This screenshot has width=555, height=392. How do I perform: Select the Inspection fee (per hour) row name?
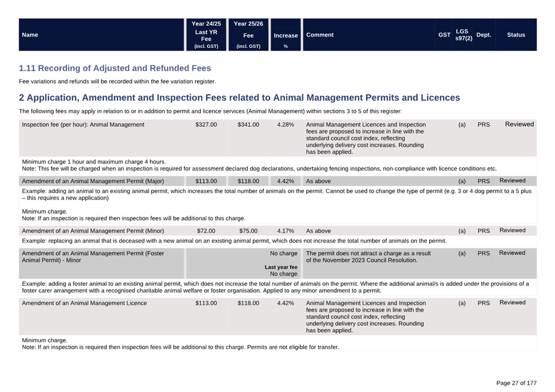click(83, 124)
